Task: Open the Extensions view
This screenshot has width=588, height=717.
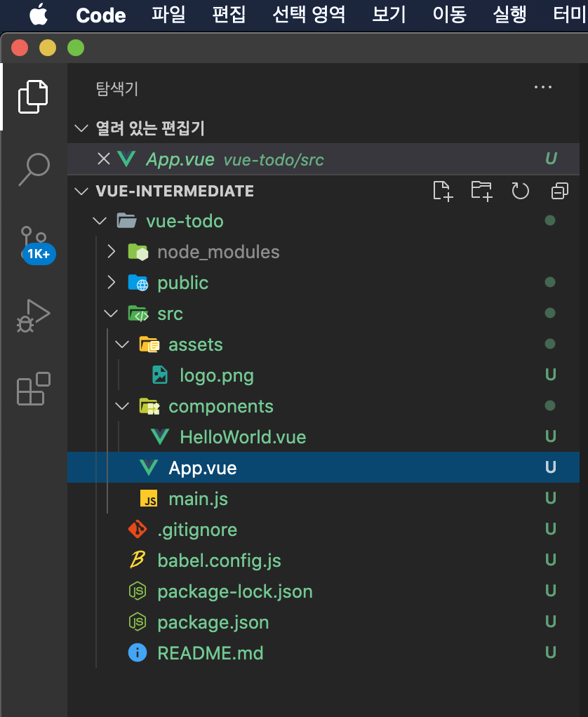Action: point(34,389)
